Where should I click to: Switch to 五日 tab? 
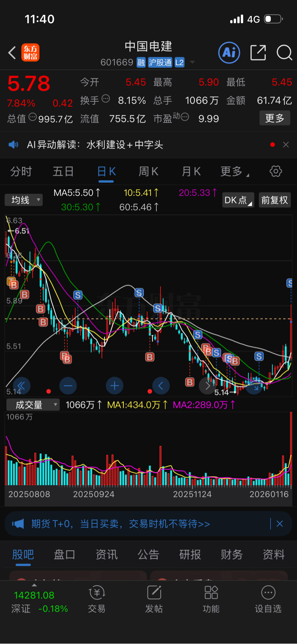63,171
